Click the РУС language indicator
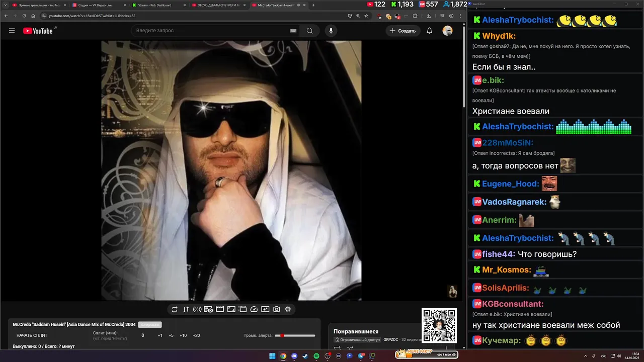Viewport: 644px width, 362px height. (x=603, y=356)
